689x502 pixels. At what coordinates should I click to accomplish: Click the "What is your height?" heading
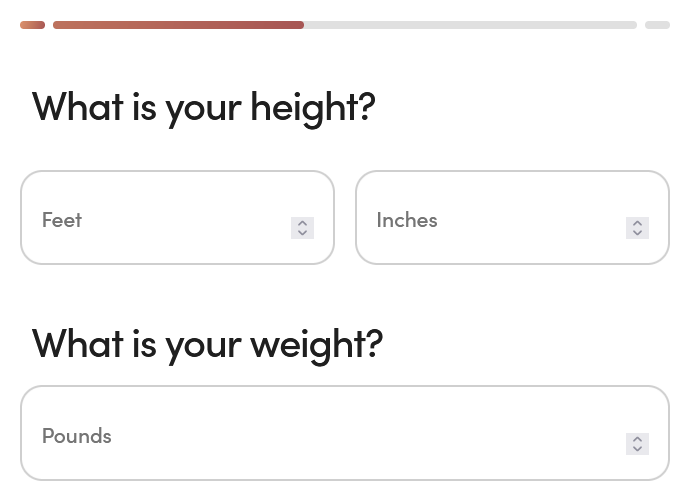[204, 107]
